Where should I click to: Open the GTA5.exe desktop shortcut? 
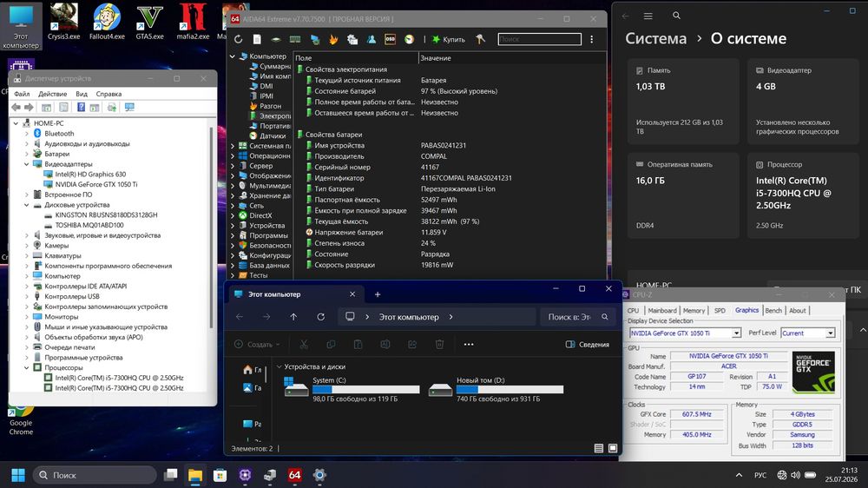click(150, 22)
